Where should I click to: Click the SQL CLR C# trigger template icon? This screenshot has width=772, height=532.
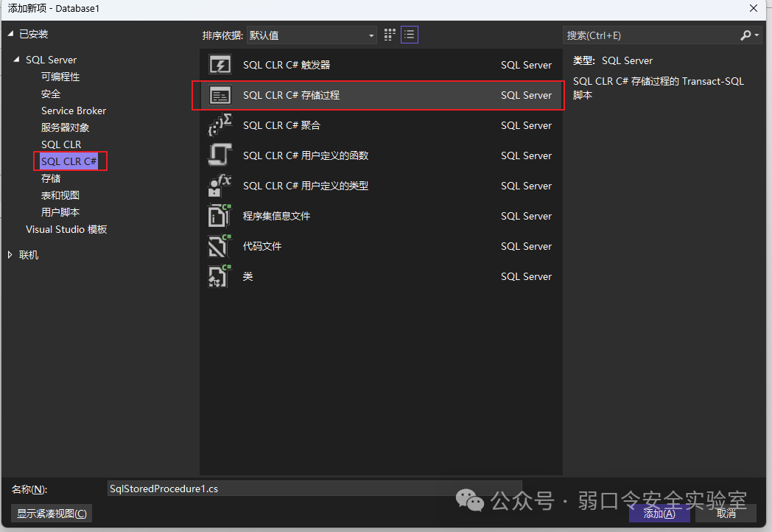[220, 65]
